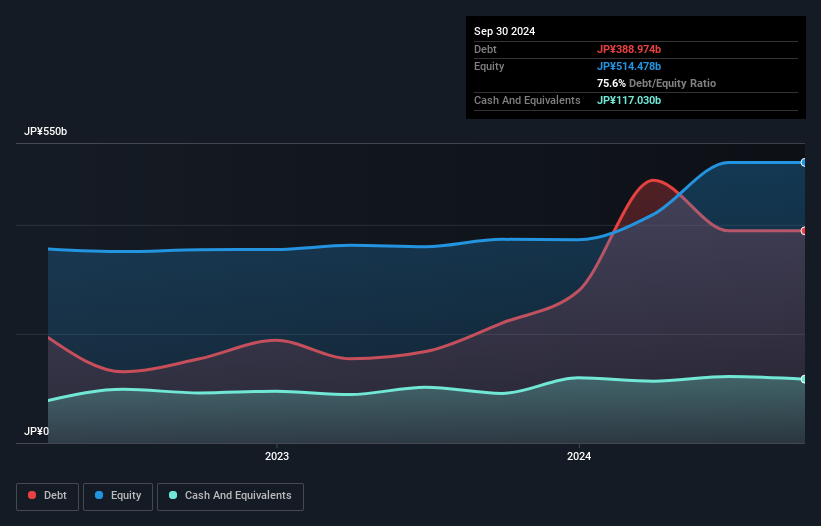Image resolution: width=821 pixels, height=526 pixels.
Task: Select the Cash end-point marker on chart
Action: (x=804, y=379)
